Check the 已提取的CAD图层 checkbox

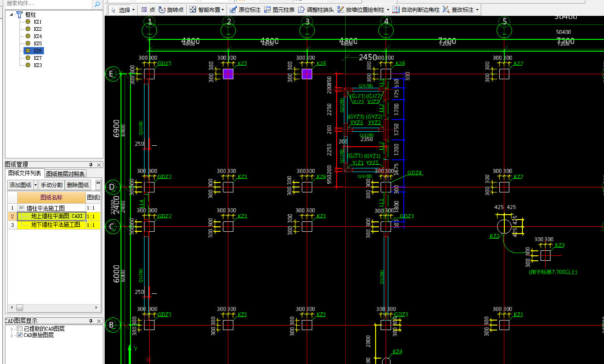click(x=19, y=329)
